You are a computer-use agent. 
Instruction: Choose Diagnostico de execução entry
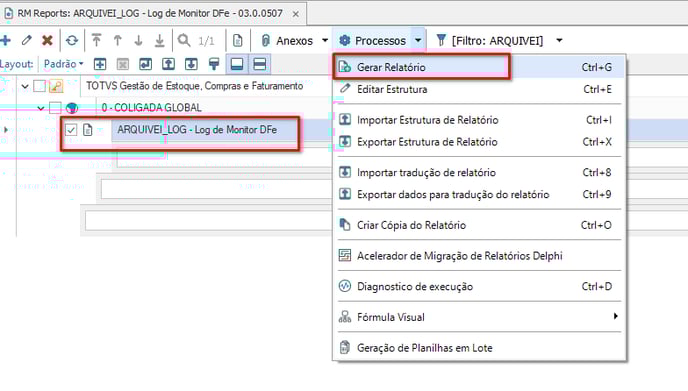479,287
